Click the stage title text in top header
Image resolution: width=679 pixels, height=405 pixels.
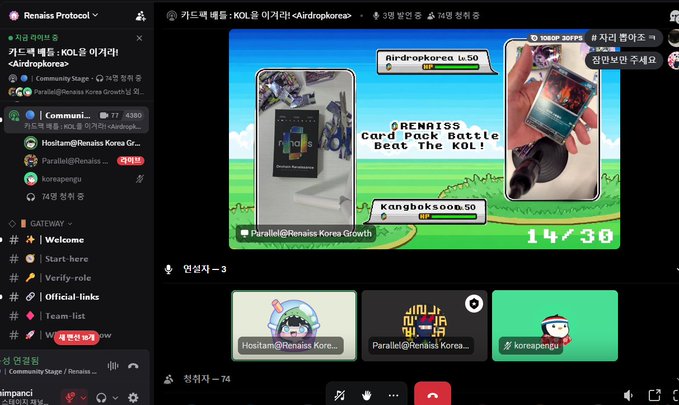[x=266, y=16]
